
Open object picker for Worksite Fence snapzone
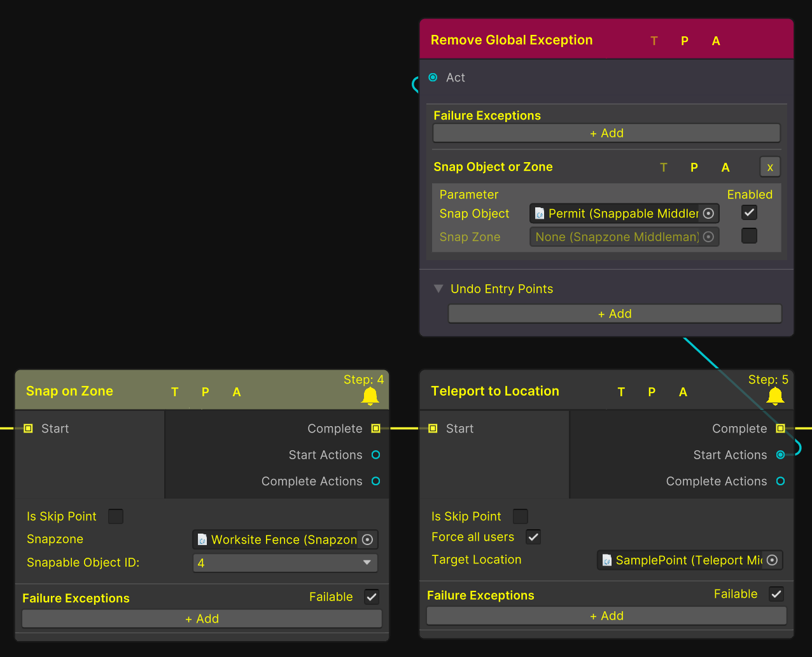tap(367, 539)
